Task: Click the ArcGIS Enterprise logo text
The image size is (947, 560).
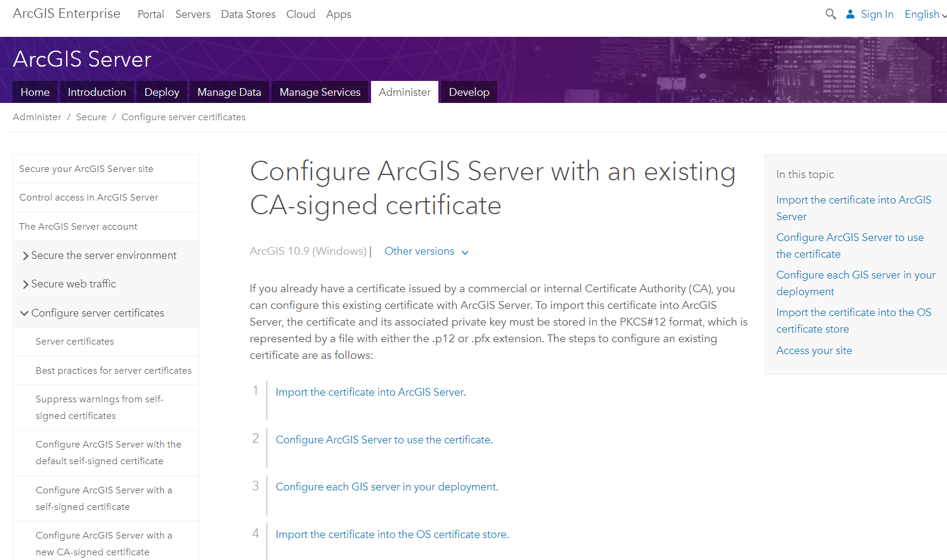Action: click(67, 14)
